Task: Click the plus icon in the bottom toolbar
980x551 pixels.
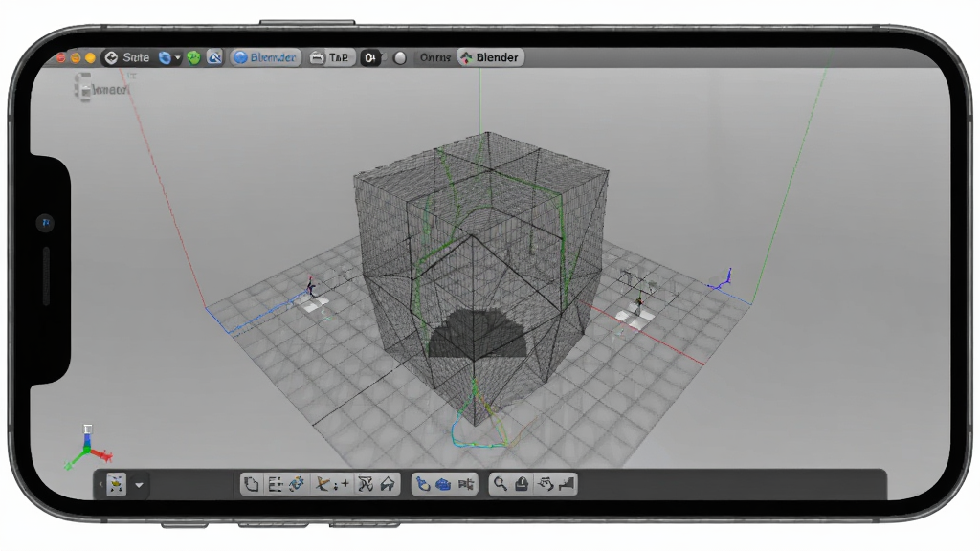Action: click(345, 484)
